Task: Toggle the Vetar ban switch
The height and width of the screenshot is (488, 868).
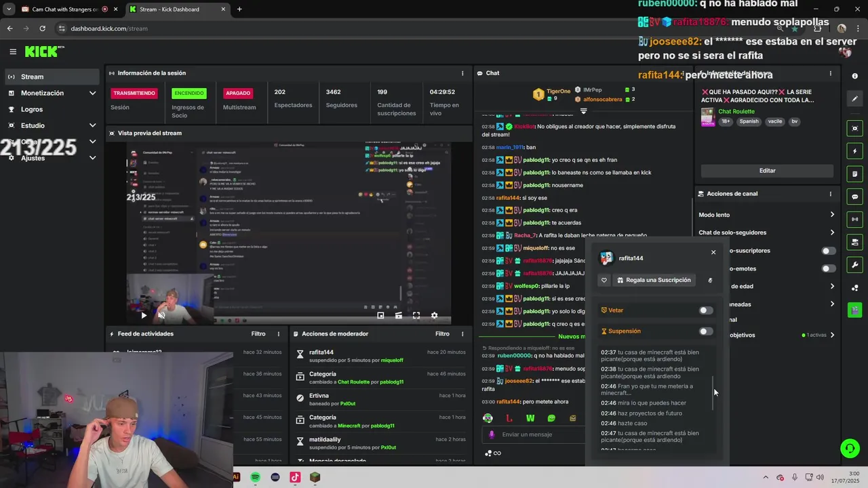Action: point(706,310)
